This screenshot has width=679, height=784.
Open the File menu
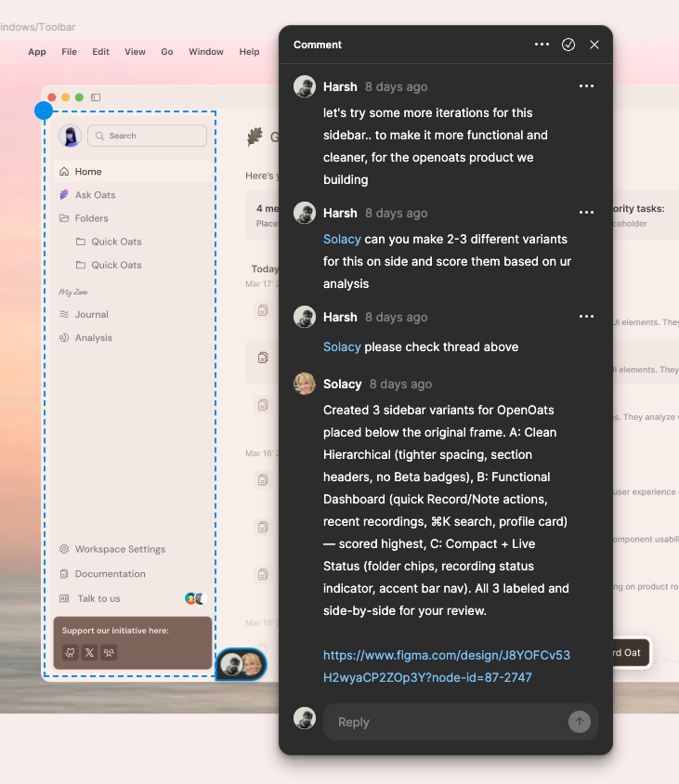pos(69,51)
